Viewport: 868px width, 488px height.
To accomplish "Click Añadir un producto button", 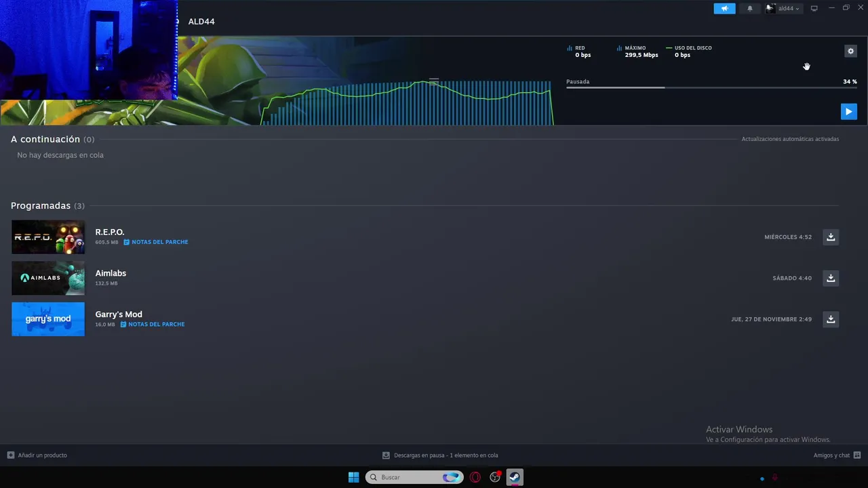I will click(37, 455).
